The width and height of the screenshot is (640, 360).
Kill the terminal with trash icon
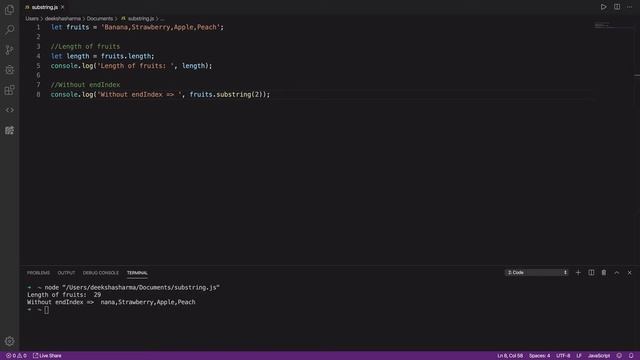click(x=604, y=273)
